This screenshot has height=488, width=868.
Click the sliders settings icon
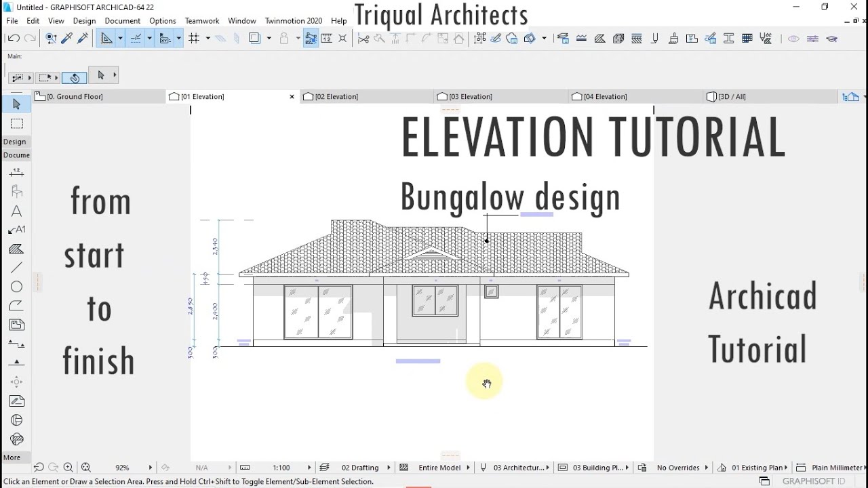point(812,39)
